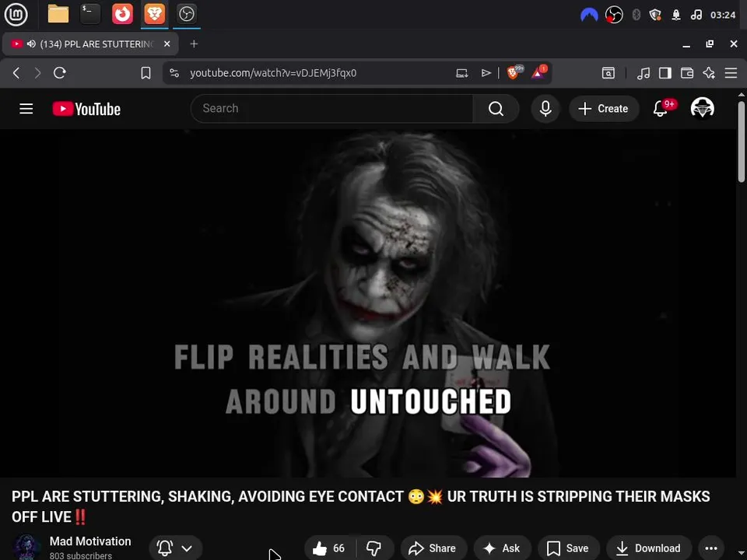This screenshot has height=560, width=747.
Task: Share this video
Action: tap(433, 548)
